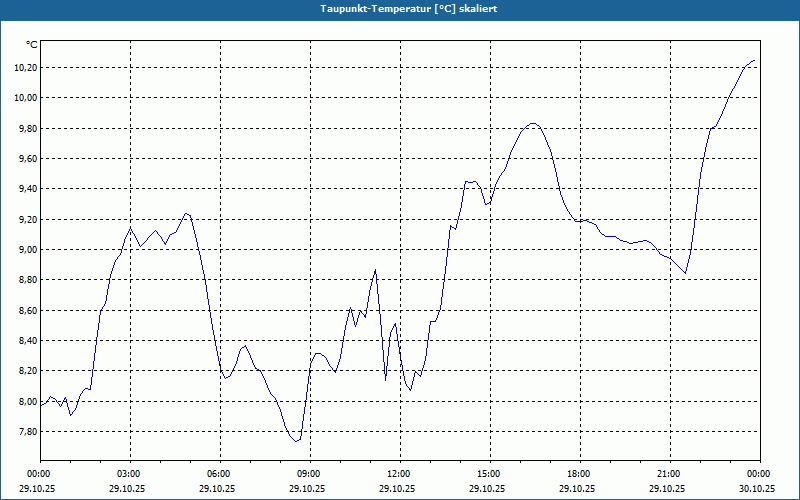This screenshot has width=800, height=500.
Task: Click the 30.10.25 date label
Action: tap(757, 488)
